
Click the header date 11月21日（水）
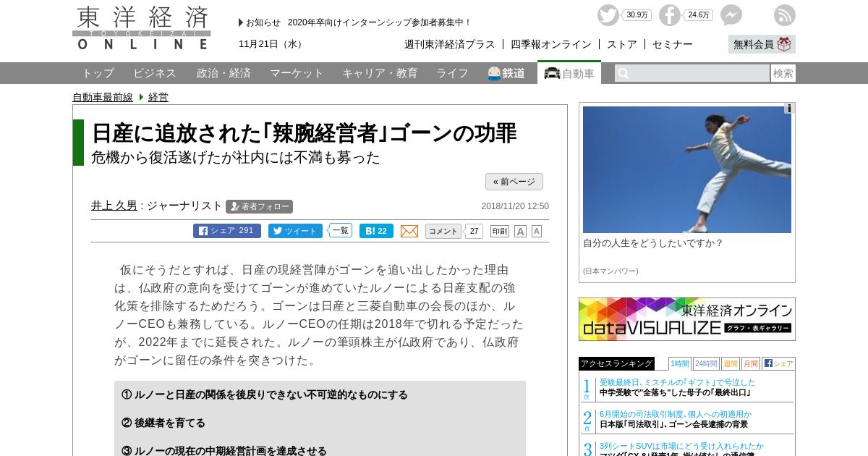272,44
